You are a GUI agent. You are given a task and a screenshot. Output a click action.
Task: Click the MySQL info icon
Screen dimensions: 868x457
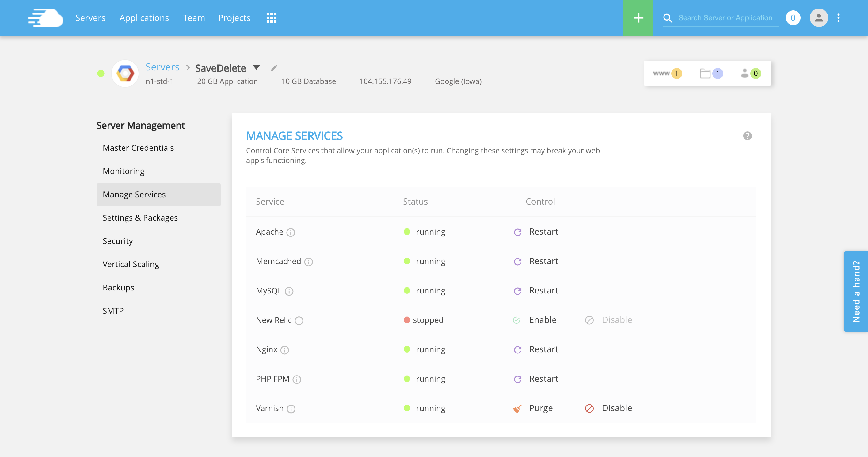click(x=289, y=291)
